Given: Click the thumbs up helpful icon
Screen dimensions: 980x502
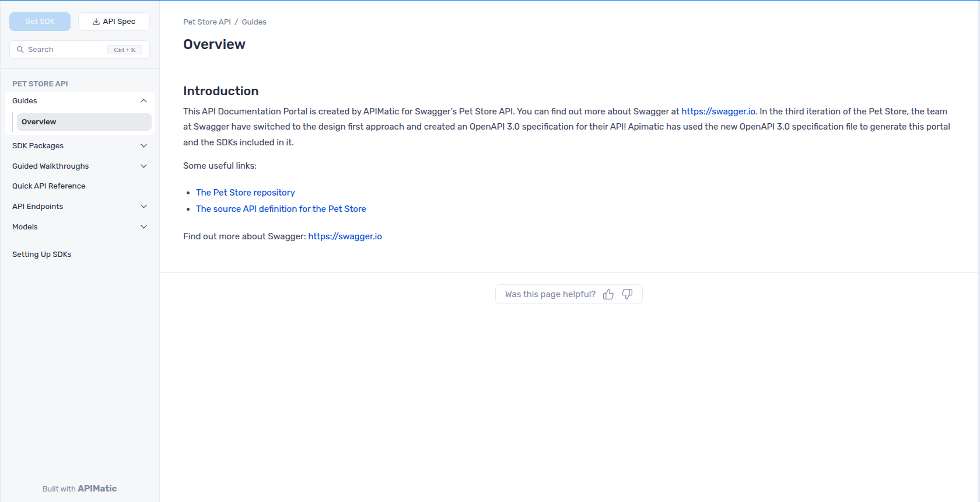Looking at the screenshot, I should tap(608, 294).
